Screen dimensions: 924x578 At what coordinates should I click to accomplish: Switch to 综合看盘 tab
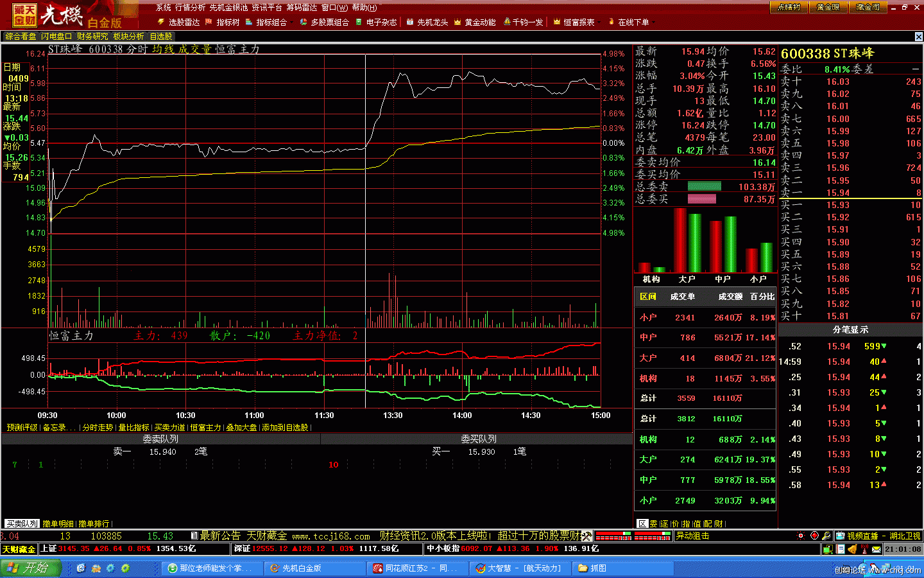21,37
